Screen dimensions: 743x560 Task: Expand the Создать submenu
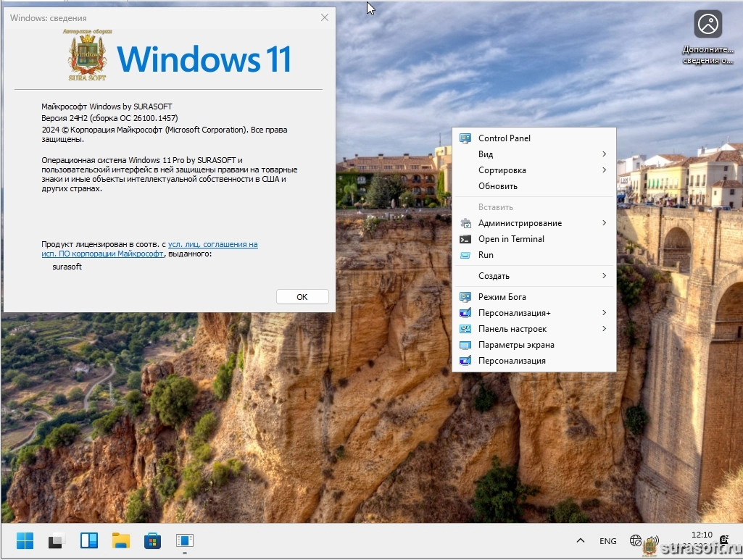click(x=534, y=276)
